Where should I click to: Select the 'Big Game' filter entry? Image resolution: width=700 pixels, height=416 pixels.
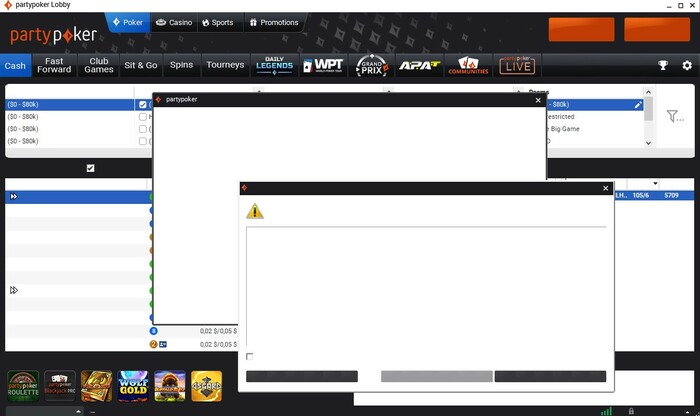[565, 129]
